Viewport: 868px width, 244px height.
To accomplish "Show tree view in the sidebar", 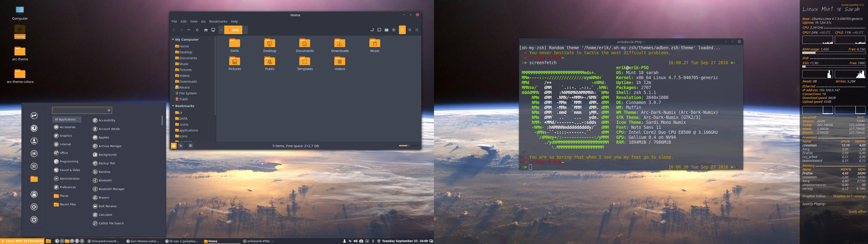I will coord(181,146).
